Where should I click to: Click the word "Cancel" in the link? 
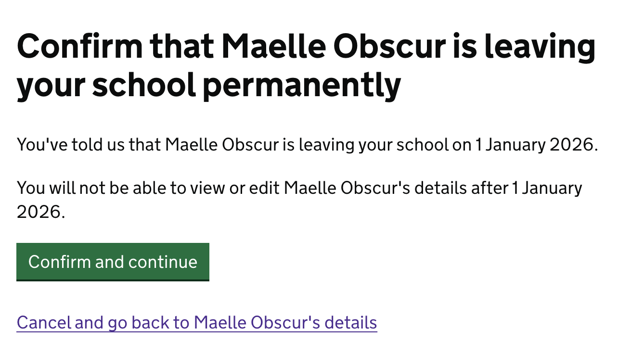coord(44,322)
